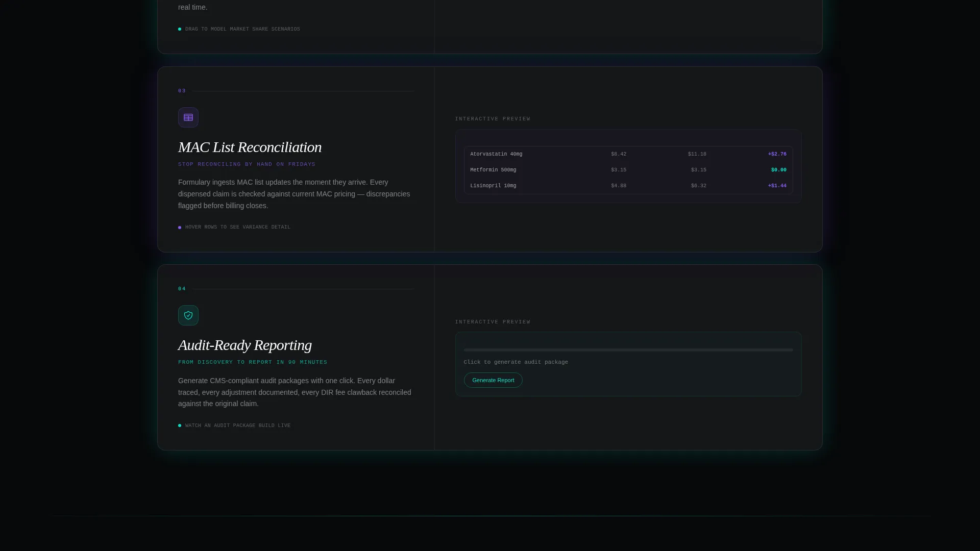Click the MAC List description beginning 'Formulary ingests'
The height and width of the screenshot is (551, 980).
coord(295,194)
